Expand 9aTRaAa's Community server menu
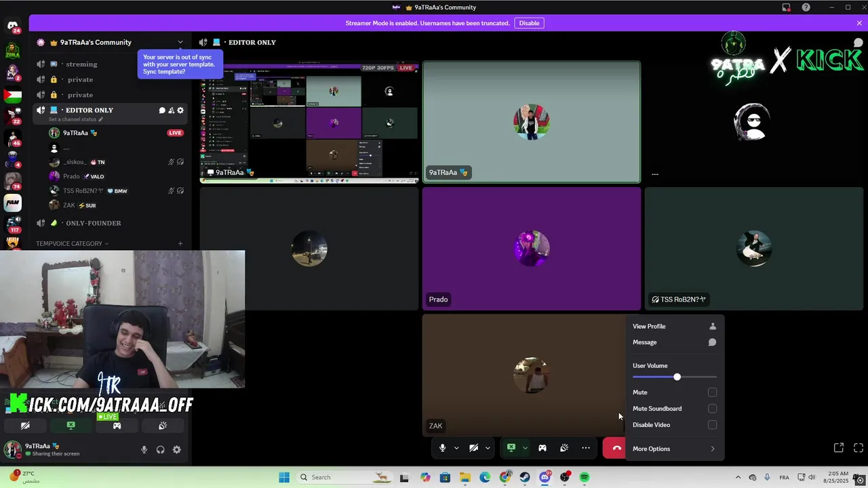868x488 pixels. coord(180,42)
